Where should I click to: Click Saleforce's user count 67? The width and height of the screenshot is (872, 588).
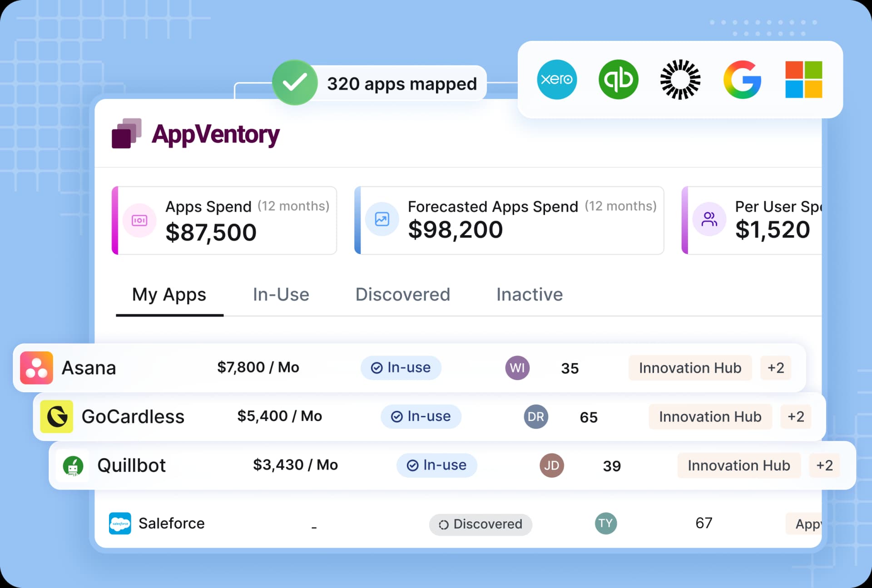click(704, 523)
